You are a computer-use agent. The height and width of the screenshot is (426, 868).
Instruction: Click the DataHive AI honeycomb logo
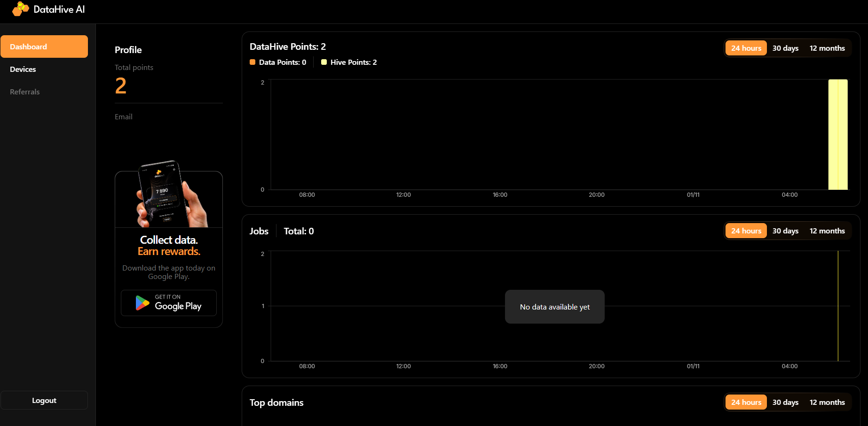[x=20, y=9]
